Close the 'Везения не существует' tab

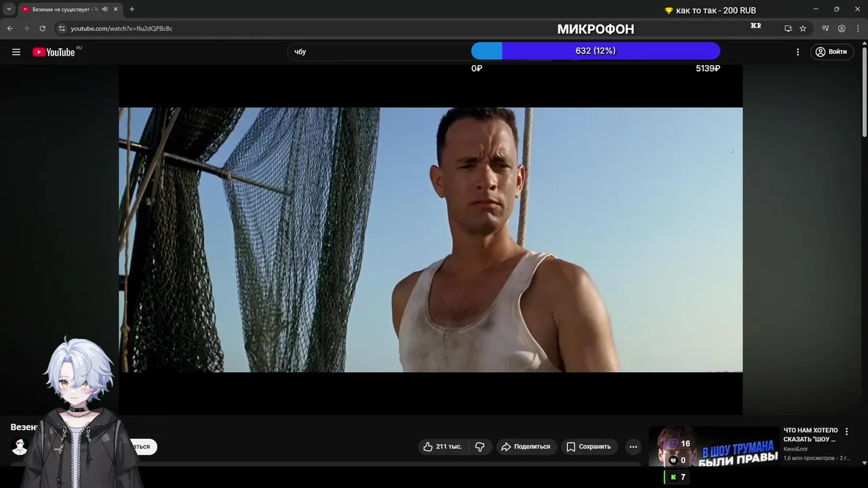(x=115, y=9)
